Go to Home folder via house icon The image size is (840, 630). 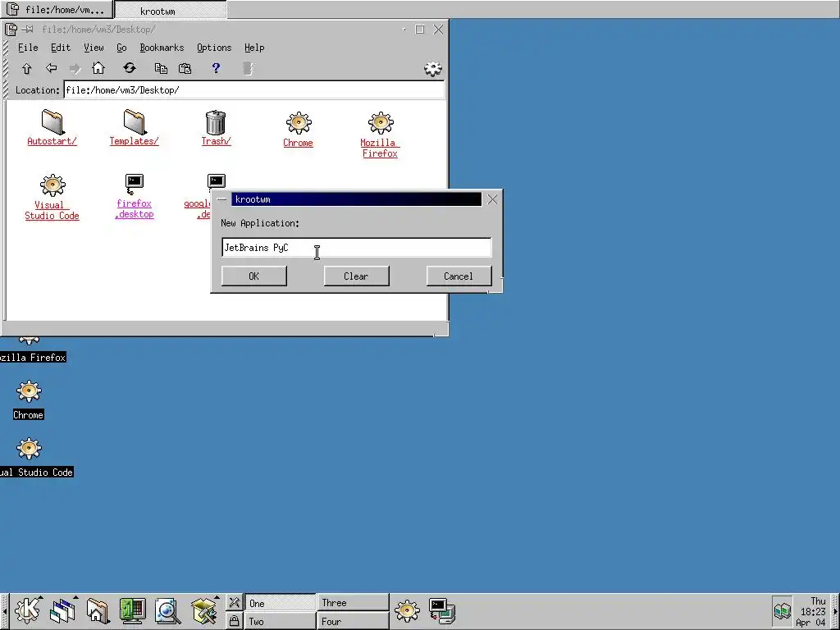point(98,68)
